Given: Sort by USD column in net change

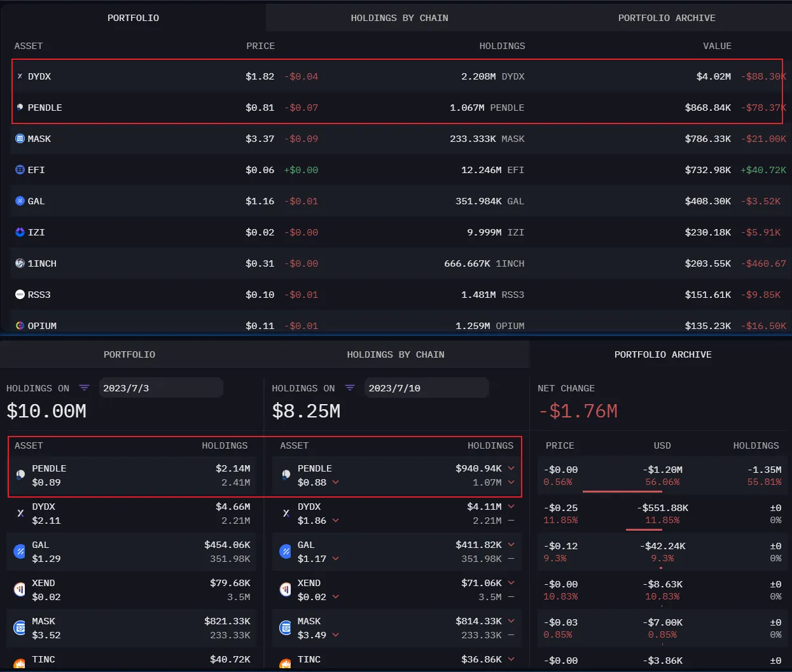Looking at the screenshot, I should coord(662,445).
